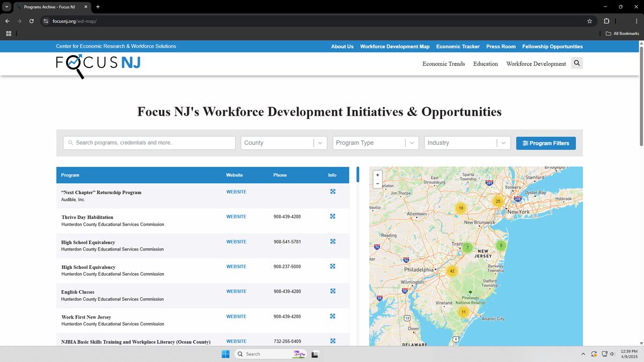Click the green tree map marker

coord(471,292)
